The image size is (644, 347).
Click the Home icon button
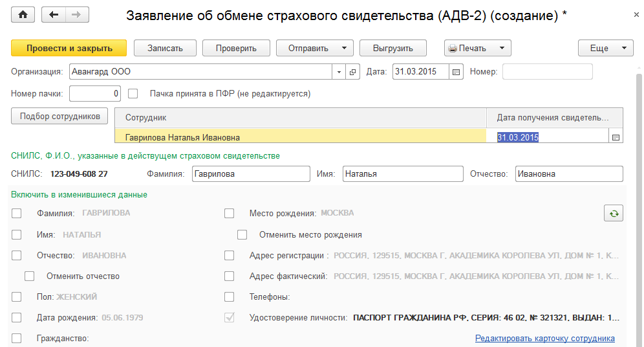(23, 15)
